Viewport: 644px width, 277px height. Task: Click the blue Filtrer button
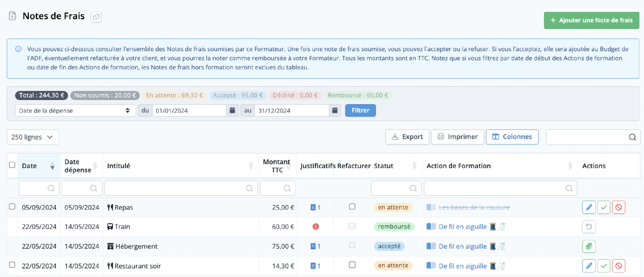pos(360,110)
